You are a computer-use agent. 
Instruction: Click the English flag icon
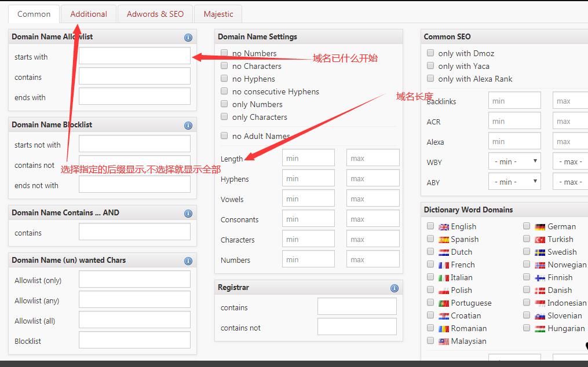444,227
